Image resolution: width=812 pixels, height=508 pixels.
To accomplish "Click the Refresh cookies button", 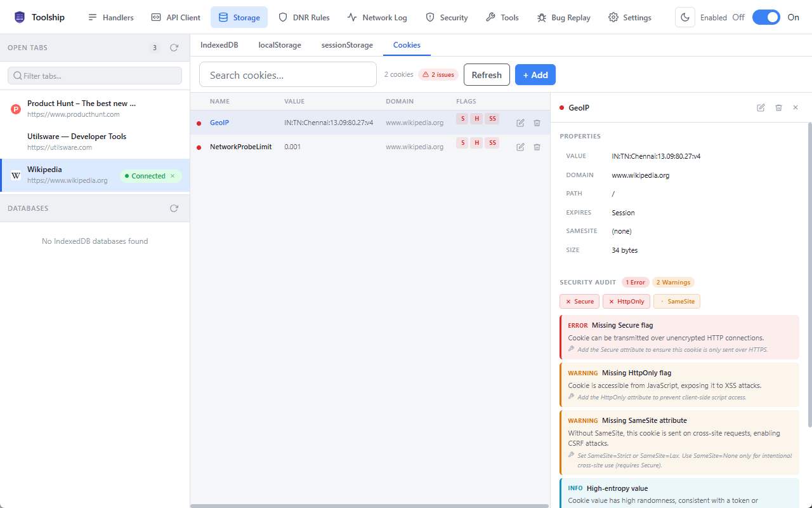I will (487, 75).
